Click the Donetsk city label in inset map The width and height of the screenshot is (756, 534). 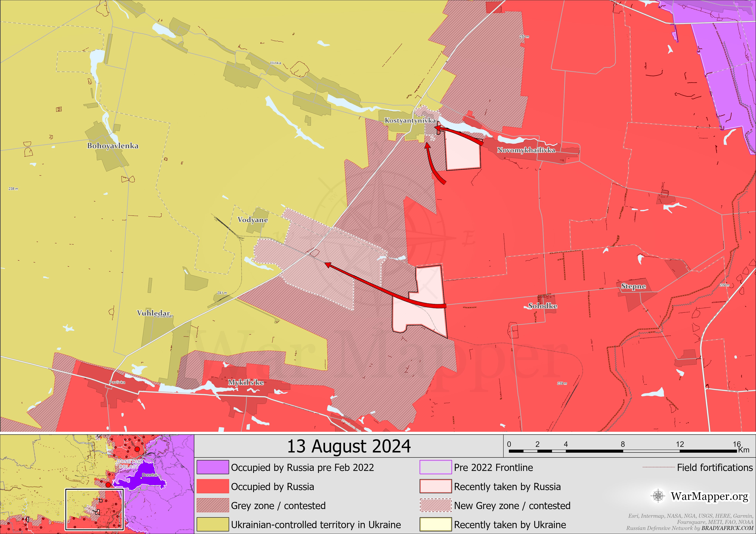pos(149,475)
